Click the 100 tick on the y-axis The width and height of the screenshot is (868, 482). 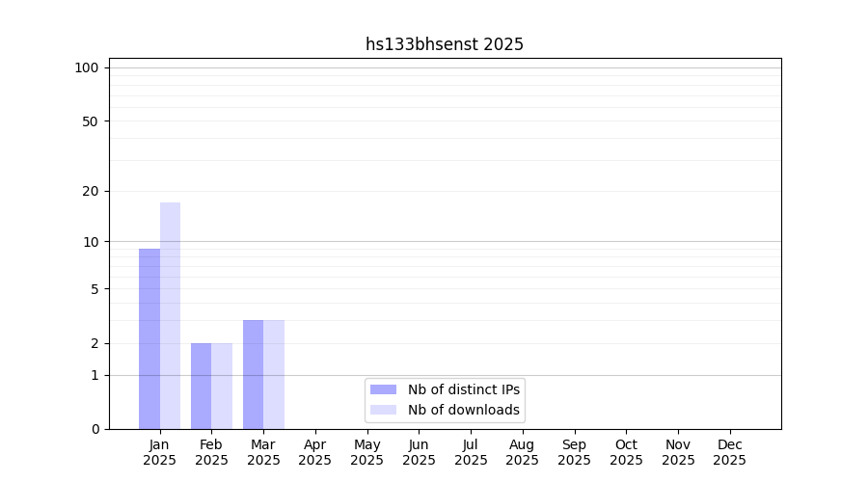coord(87,67)
